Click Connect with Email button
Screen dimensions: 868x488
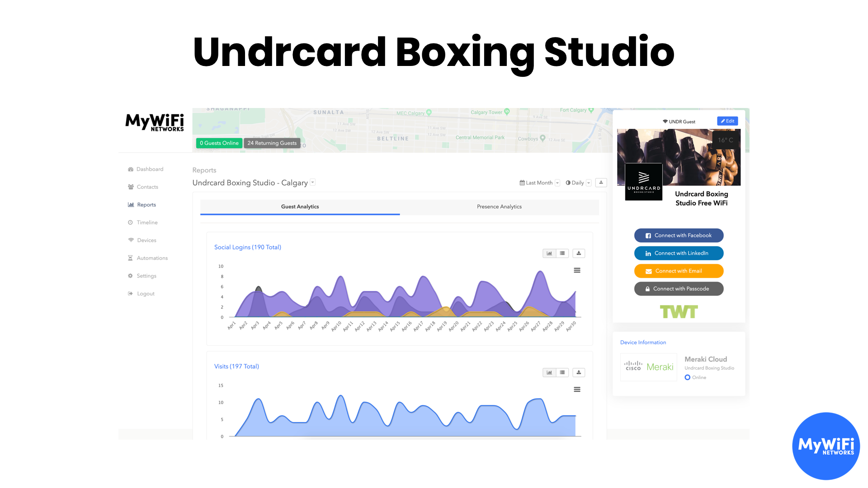pyautogui.click(x=679, y=271)
